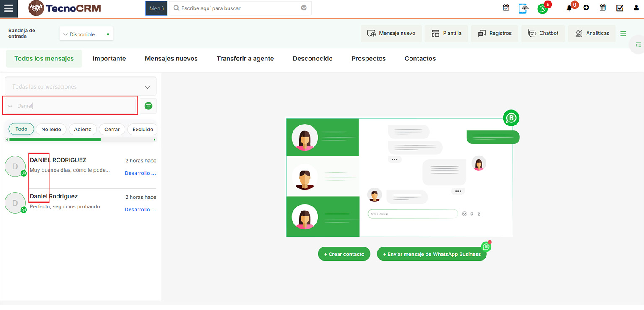Open the 'Todas las conversaciones' dropdown
The width and height of the screenshot is (644, 310).
click(80, 87)
